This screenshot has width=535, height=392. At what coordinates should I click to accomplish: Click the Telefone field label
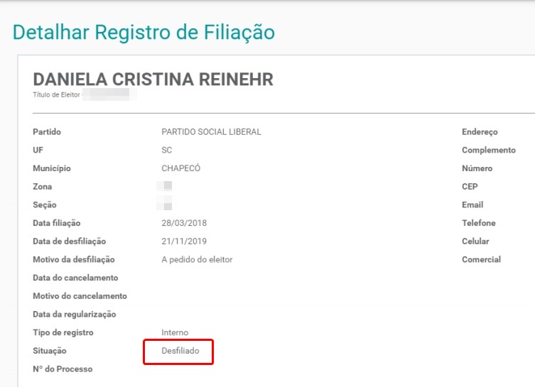[x=478, y=224]
